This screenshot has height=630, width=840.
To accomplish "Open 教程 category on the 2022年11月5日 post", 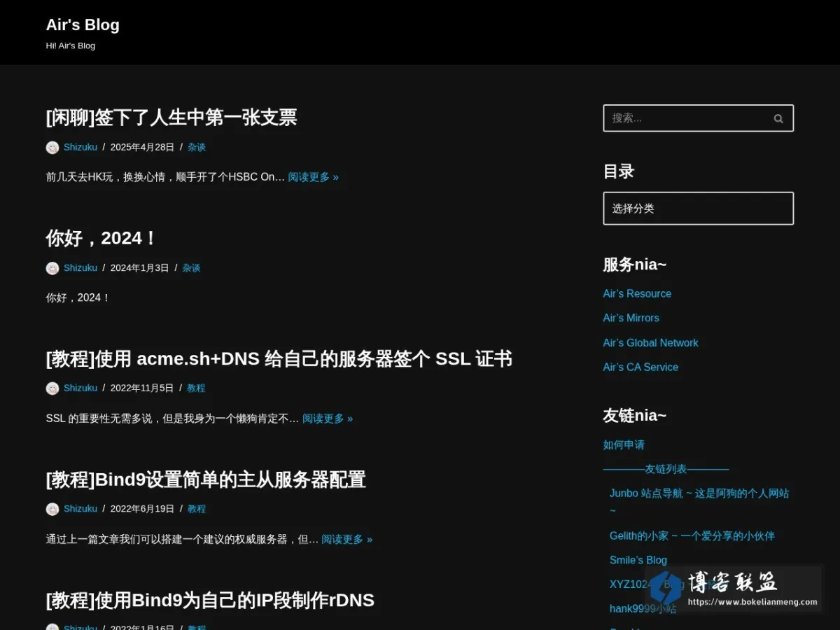I will click(196, 388).
